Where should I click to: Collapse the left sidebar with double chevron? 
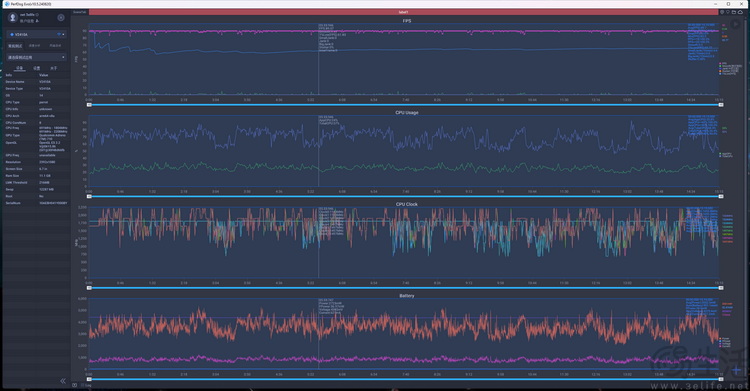pos(63,381)
